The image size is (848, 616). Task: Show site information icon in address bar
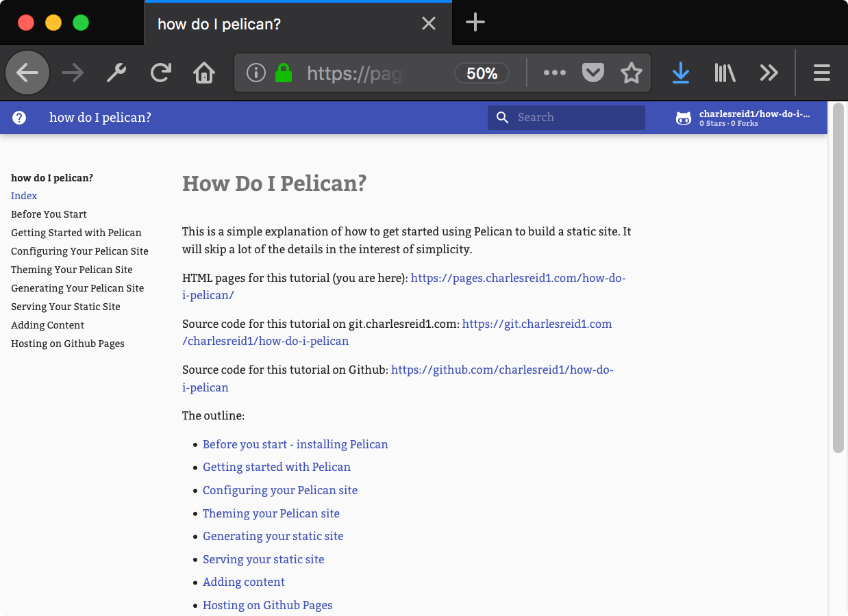click(256, 73)
